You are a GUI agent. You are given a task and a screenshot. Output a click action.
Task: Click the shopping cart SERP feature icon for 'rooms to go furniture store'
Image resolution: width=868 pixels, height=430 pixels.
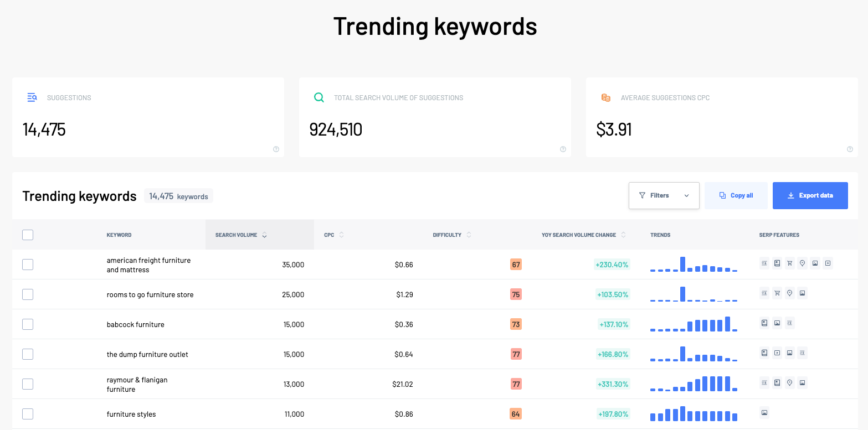777,293
